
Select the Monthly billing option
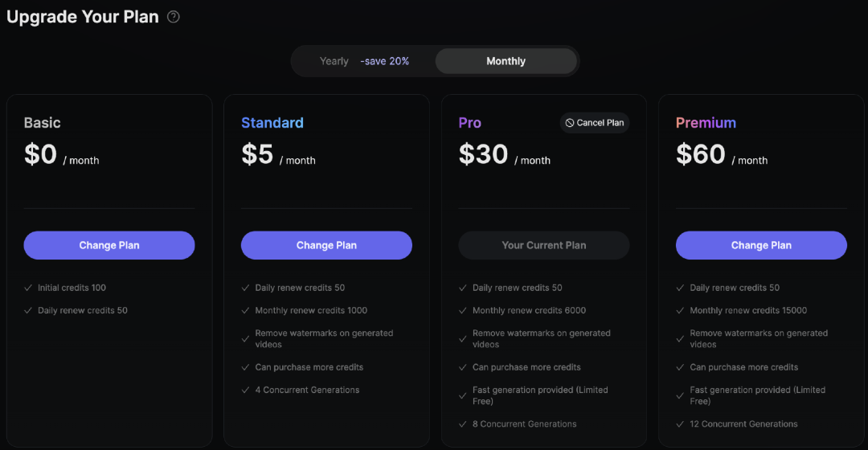[x=506, y=61]
